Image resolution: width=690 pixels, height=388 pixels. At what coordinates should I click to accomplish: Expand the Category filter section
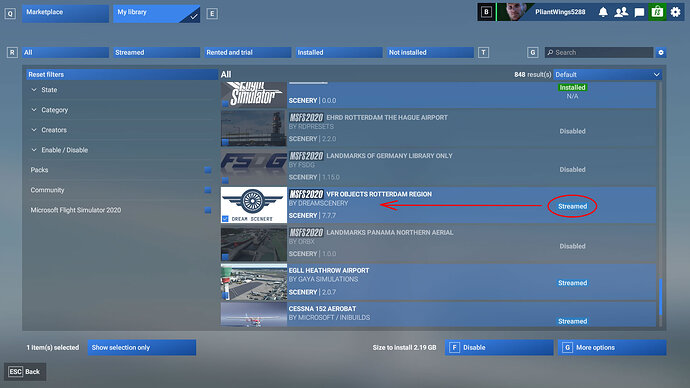click(121, 110)
